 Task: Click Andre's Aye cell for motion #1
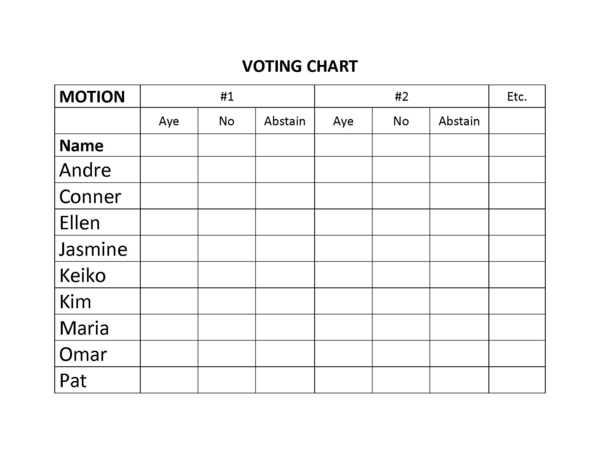pos(169,170)
